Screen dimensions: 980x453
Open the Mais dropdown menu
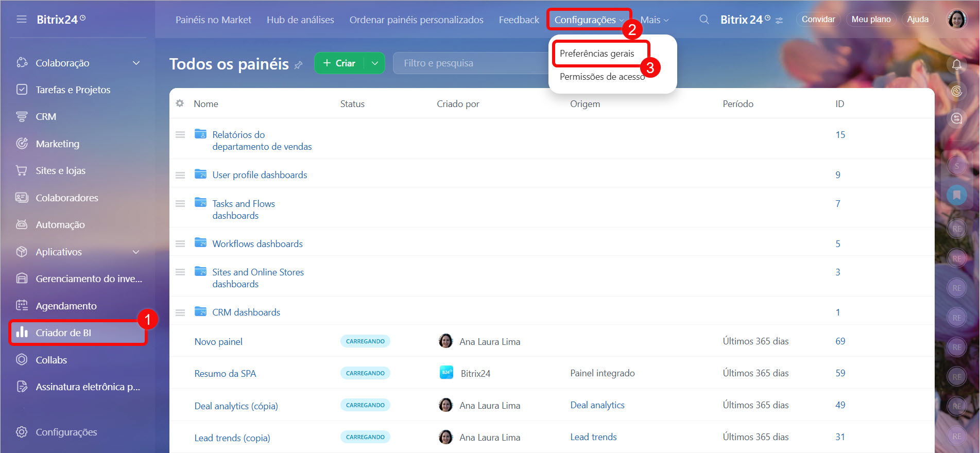click(654, 20)
